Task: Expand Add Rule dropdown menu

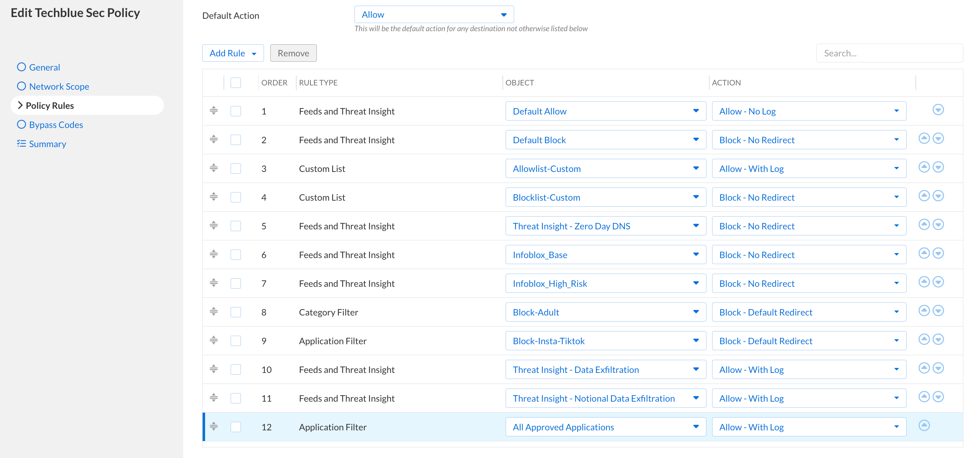Action: point(233,53)
